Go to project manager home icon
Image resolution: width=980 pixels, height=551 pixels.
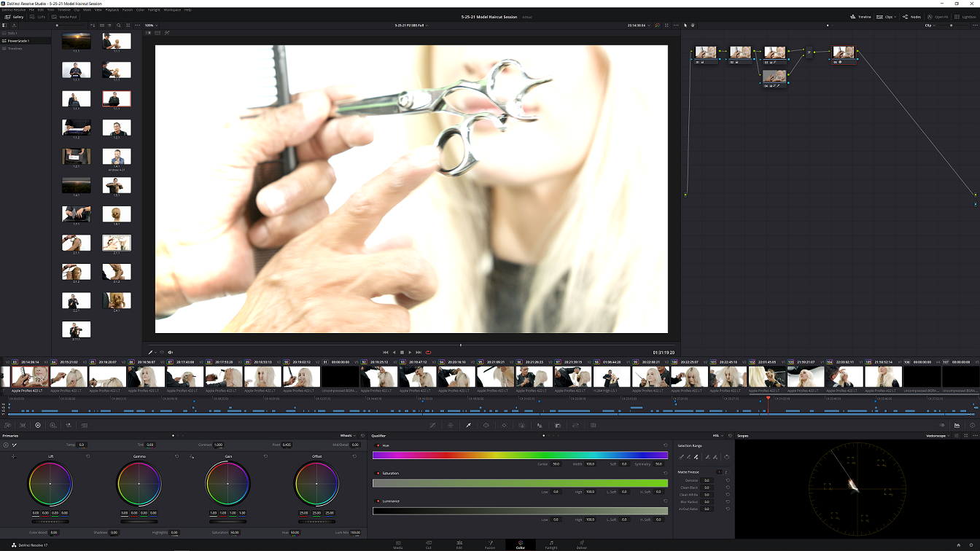[x=960, y=544]
